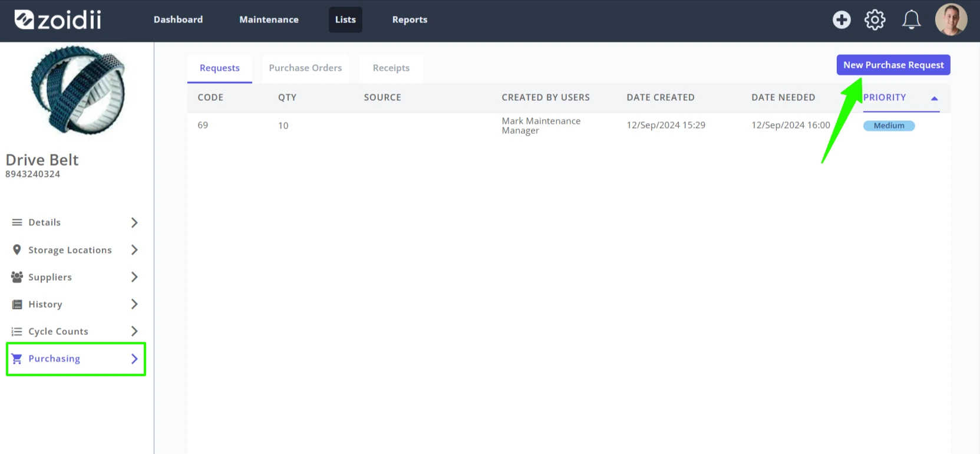The width and height of the screenshot is (980, 454).
Task: Click the Cycle Counts list icon
Action: coord(17,331)
